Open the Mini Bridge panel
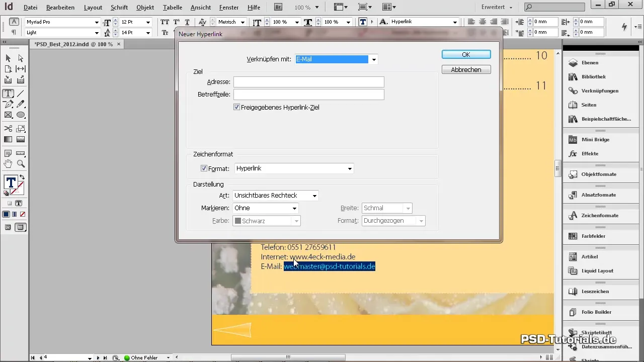 click(595, 140)
